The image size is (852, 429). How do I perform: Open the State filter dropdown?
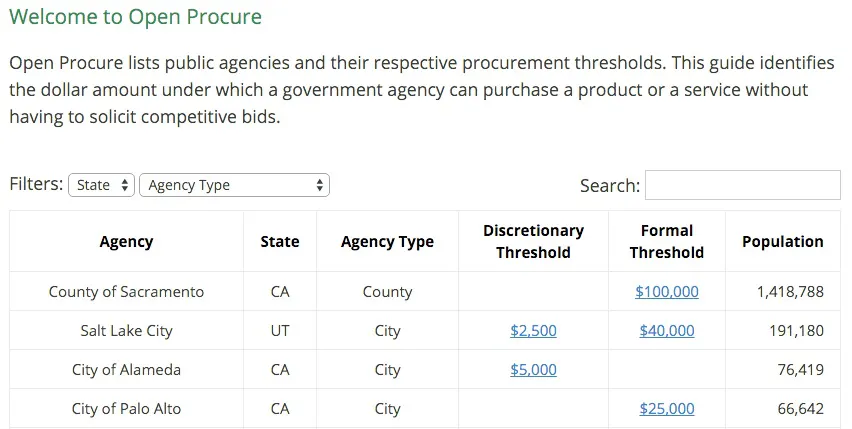101,185
